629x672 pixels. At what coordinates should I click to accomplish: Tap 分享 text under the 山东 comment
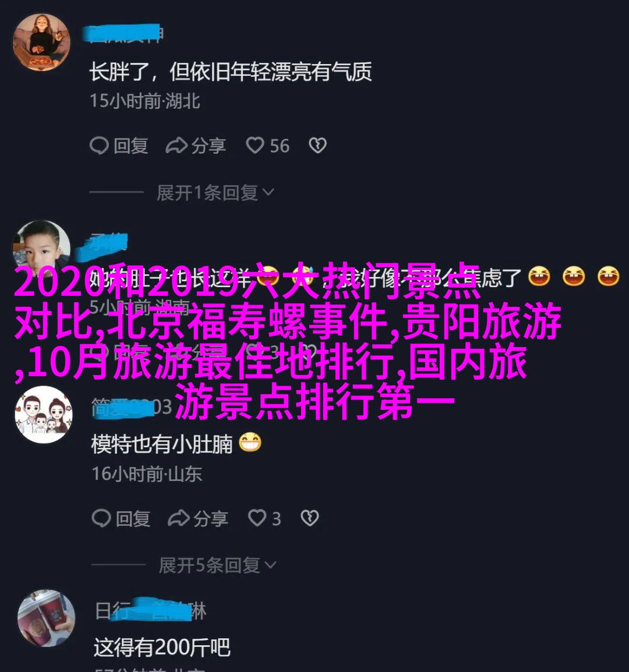coord(210,519)
